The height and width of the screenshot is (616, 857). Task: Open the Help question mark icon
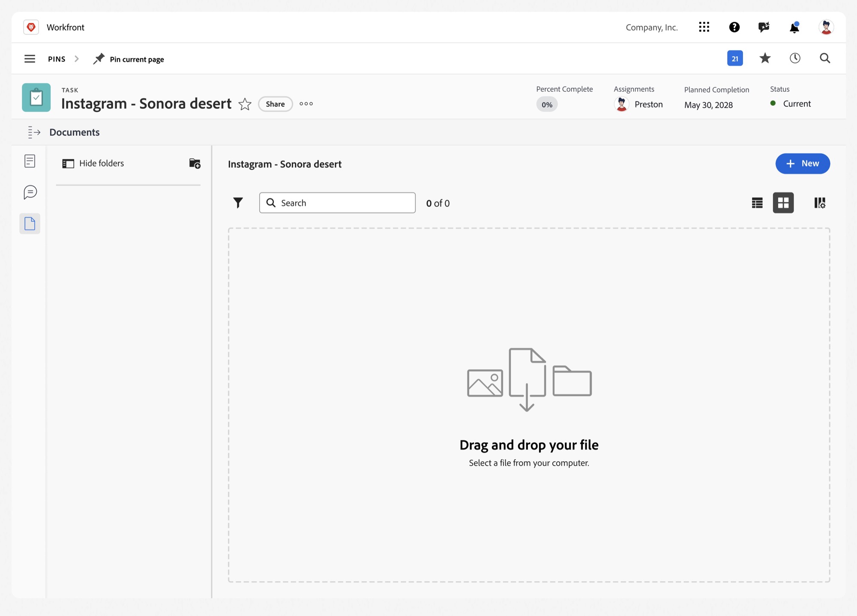tap(734, 27)
